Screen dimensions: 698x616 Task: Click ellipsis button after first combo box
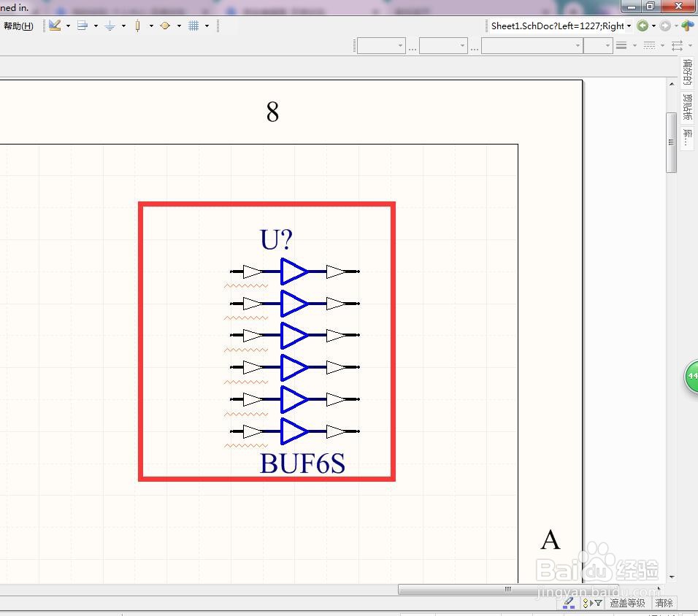click(413, 47)
